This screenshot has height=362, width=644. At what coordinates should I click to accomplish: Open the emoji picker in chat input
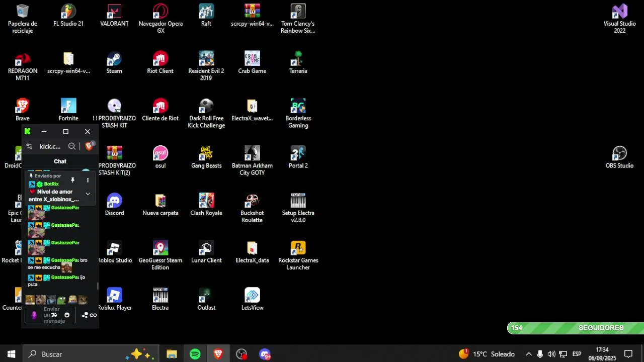click(x=67, y=315)
